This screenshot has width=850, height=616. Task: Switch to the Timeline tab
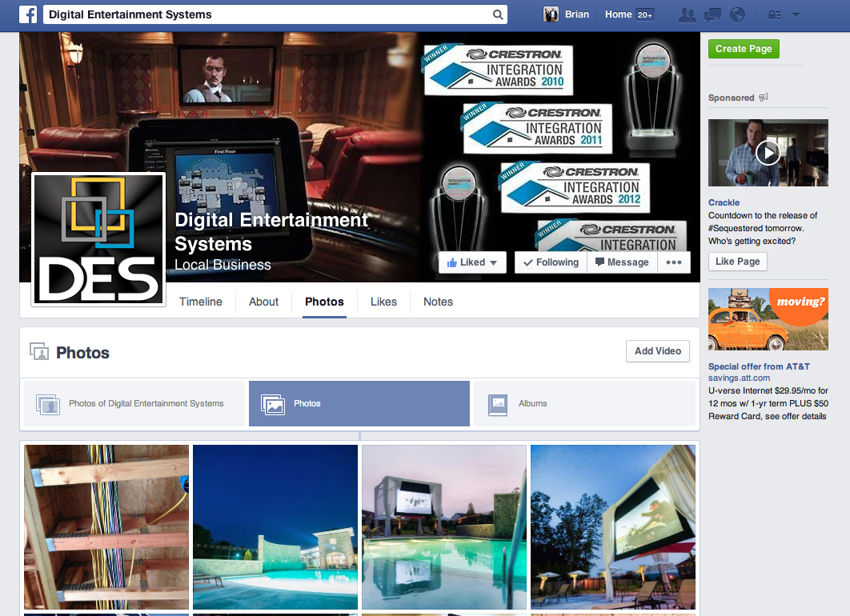(201, 302)
